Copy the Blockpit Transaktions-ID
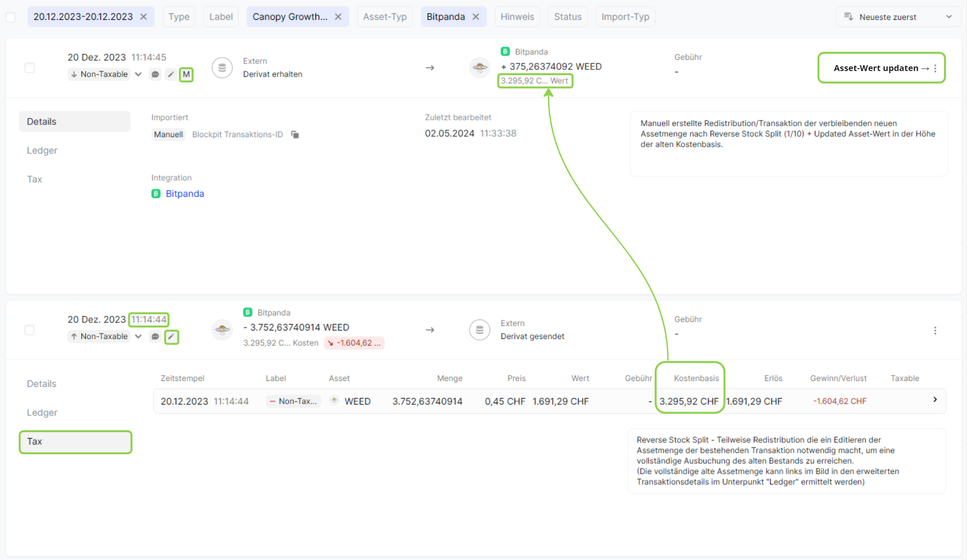This screenshot has width=967, height=560. click(295, 135)
